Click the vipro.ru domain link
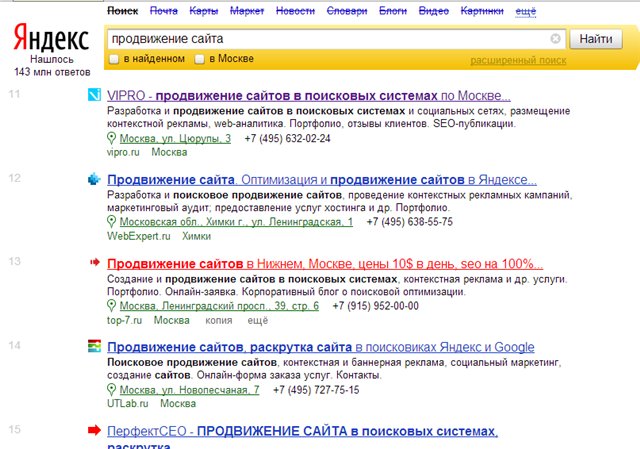Viewport: 640px width, 449px height. point(123,152)
